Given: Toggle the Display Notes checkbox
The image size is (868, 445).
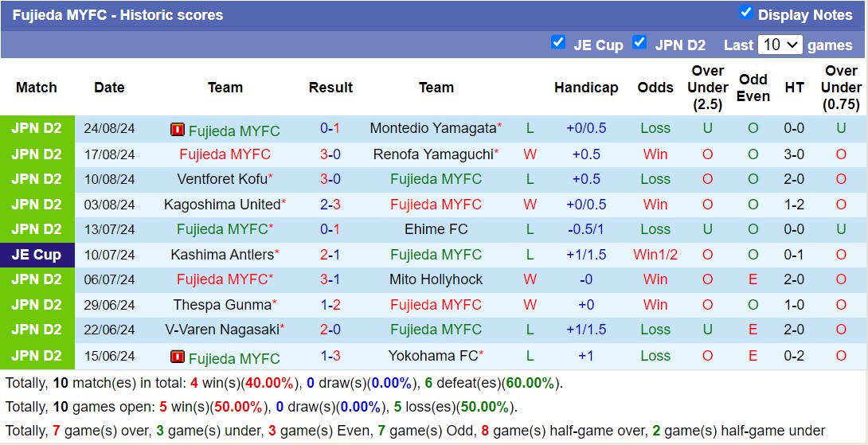Looking at the screenshot, I should (746, 12).
